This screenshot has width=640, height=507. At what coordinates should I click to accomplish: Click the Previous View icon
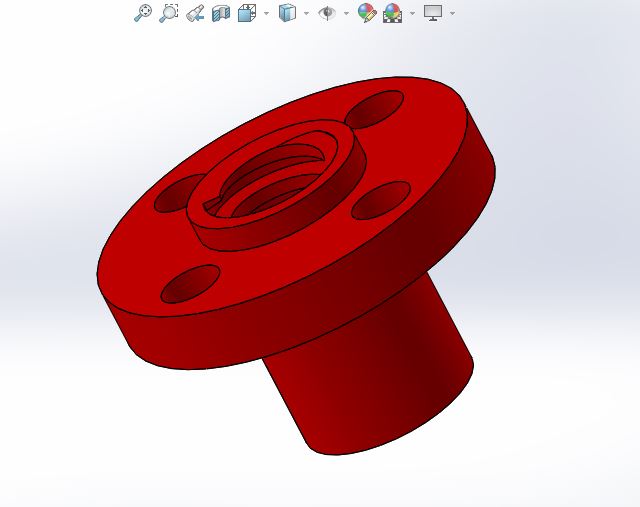[x=195, y=13]
